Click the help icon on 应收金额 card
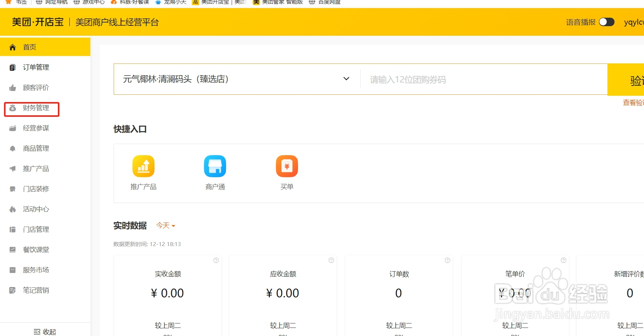This screenshot has width=644, height=336. 331,260
